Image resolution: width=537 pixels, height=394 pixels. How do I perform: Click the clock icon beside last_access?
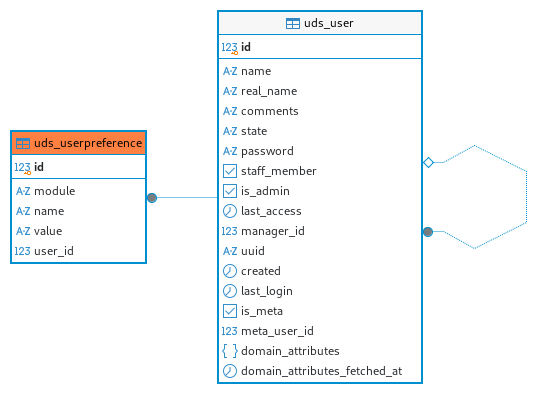[230, 211]
